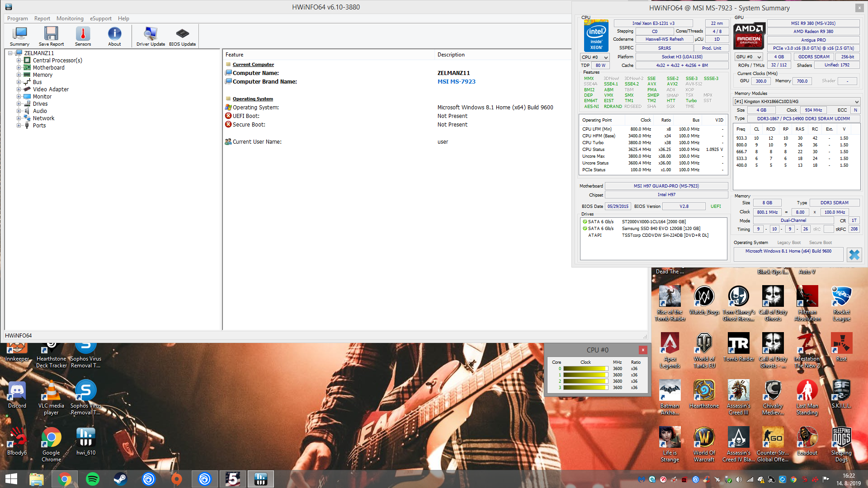Expand the Central Processor(s) tree node
Screen dimensions: 868x488
[x=19, y=61]
